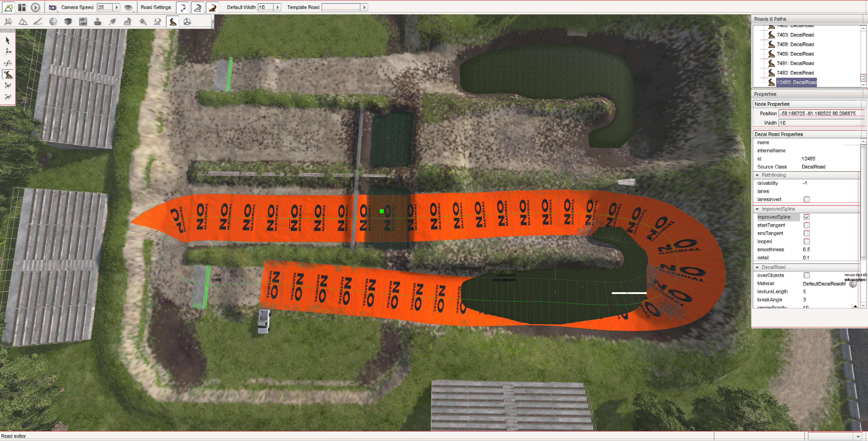Image resolution: width=868 pixels, height=441 pixels.
Task: Click the camera type icon
Action: pyautogui.click(x=52, y=7)
